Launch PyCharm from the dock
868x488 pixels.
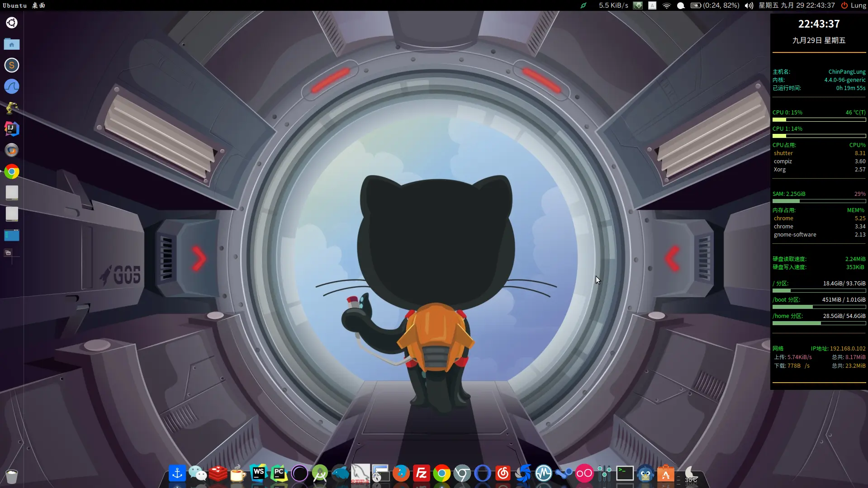click(279, 474)
